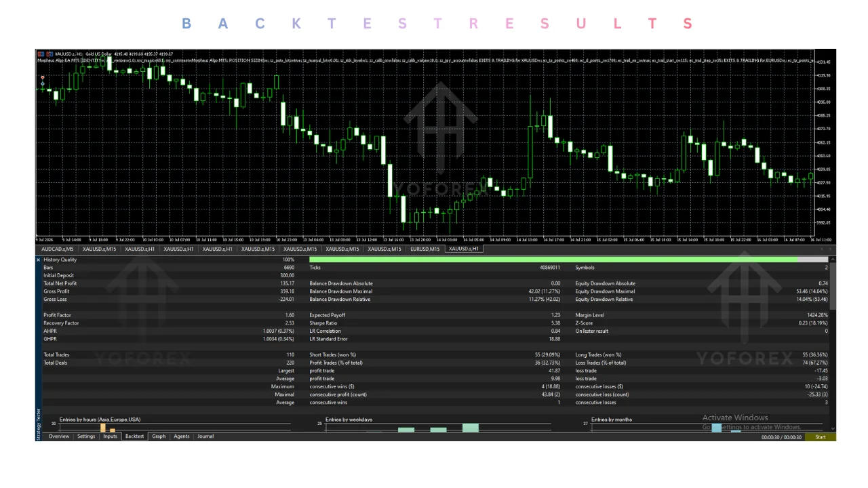Click the History Quality 100% value
This screenshot has width=868, height=488.
click(288, 260)
